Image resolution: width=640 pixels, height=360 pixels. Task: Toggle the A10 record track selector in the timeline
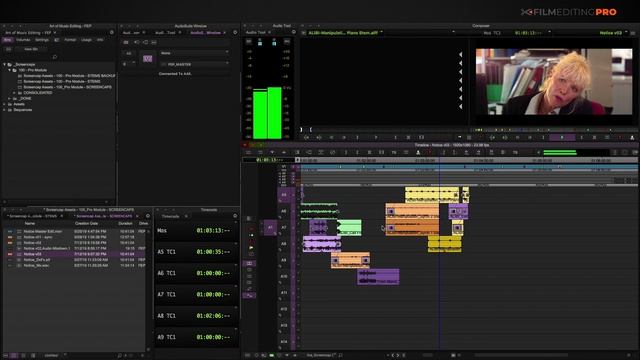284,277
